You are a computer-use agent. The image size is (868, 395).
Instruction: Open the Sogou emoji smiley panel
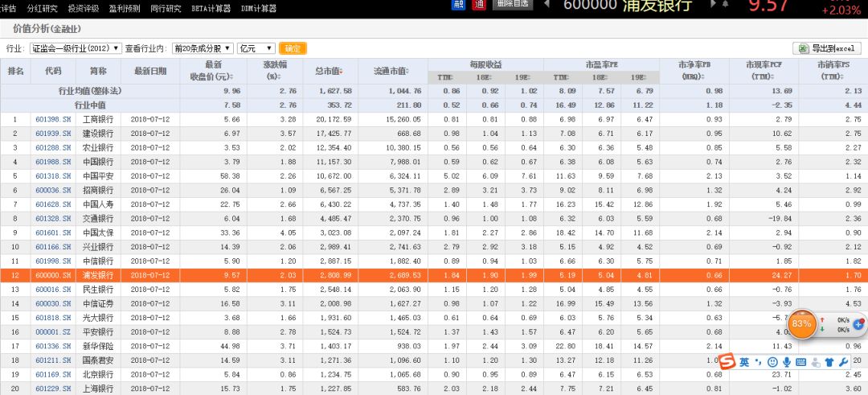772,362
